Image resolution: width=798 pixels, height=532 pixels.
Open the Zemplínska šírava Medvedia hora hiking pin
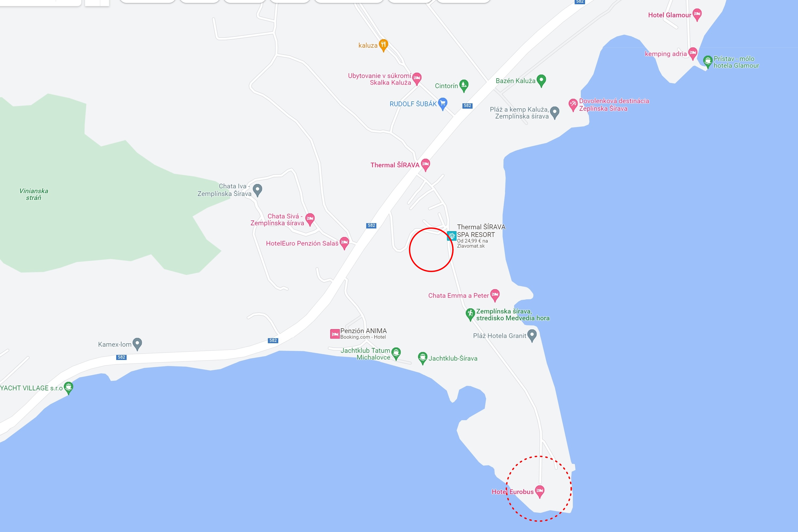click(x=470, y=314)
